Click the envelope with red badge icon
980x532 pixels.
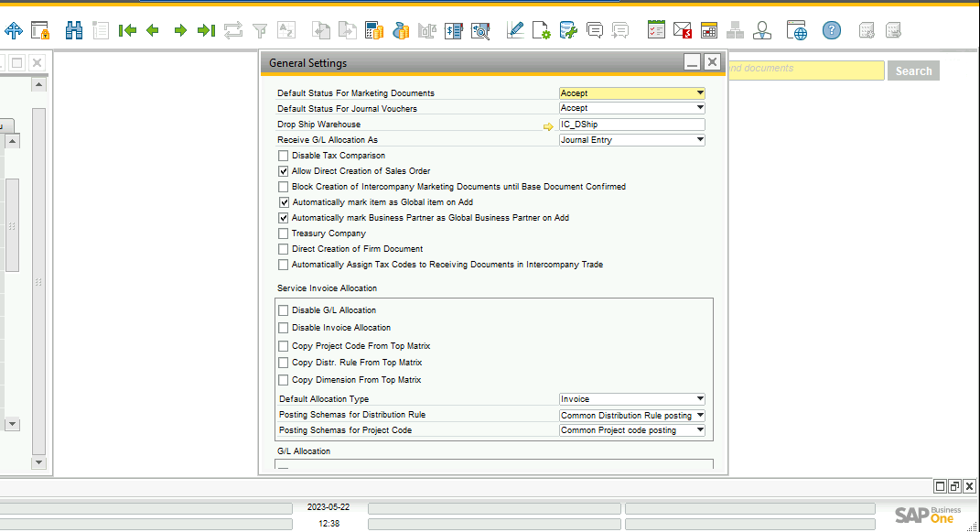[x=683, y=30]
